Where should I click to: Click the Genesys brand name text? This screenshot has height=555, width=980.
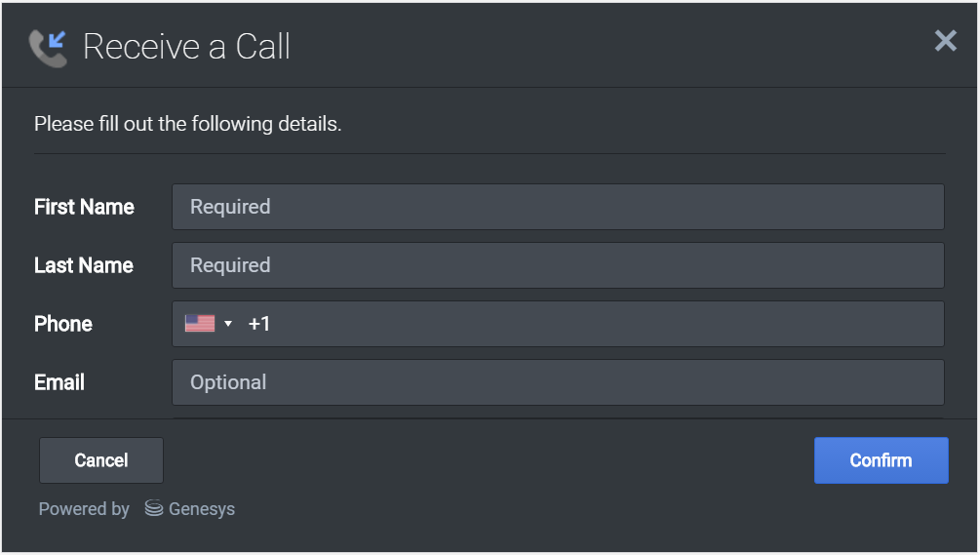202,509
